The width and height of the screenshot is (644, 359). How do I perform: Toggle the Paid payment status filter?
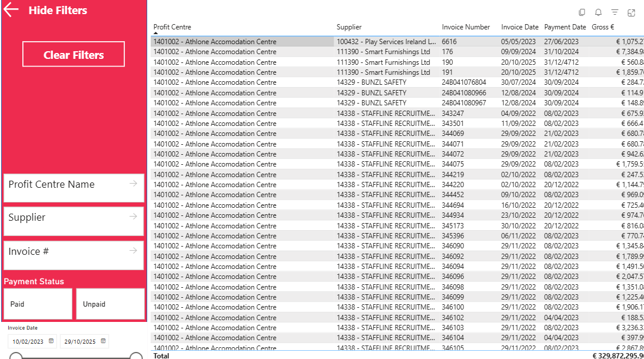coord(38,304)
